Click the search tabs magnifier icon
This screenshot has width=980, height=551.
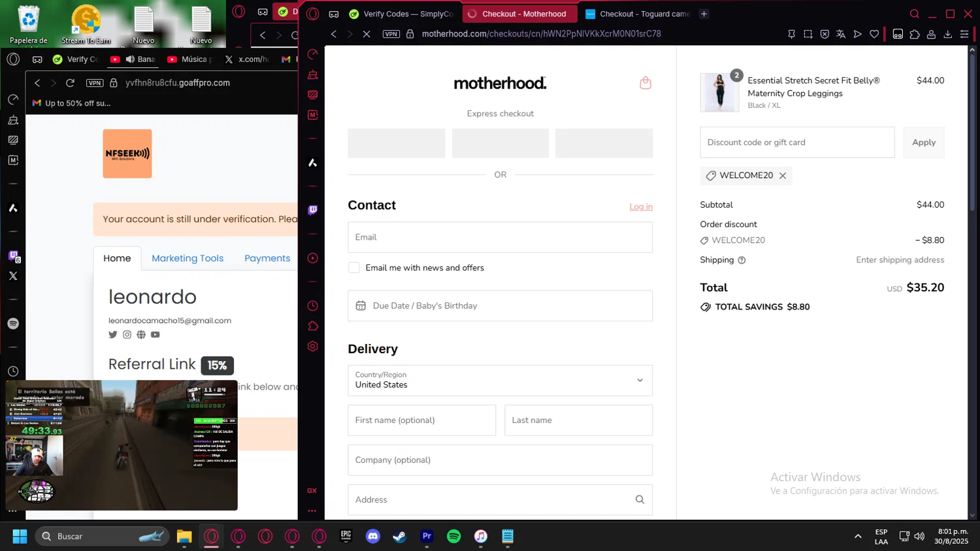point(915,14)
